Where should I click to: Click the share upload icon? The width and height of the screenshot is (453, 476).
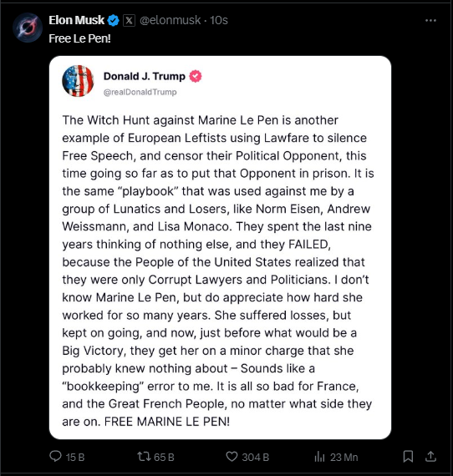coord(430,457)
